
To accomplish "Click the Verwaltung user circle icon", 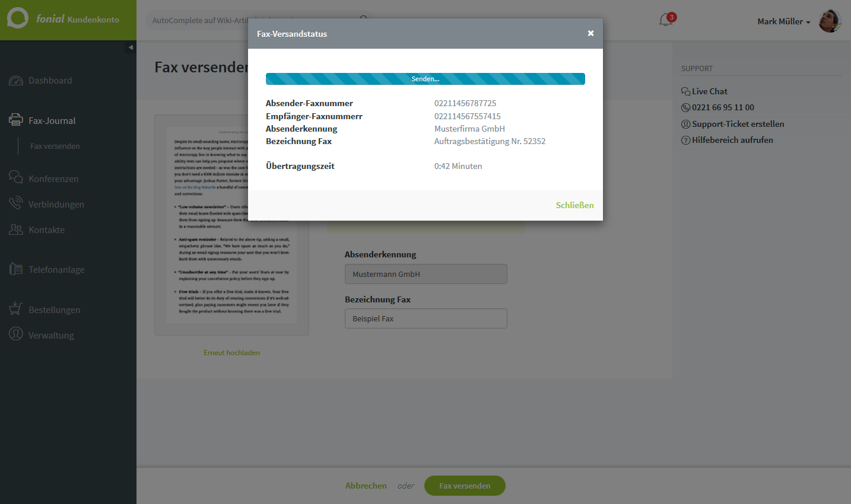I will (16, 334).
